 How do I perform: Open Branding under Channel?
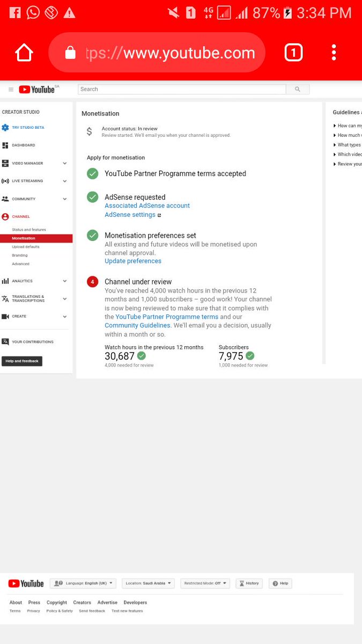tap(20, 255)
